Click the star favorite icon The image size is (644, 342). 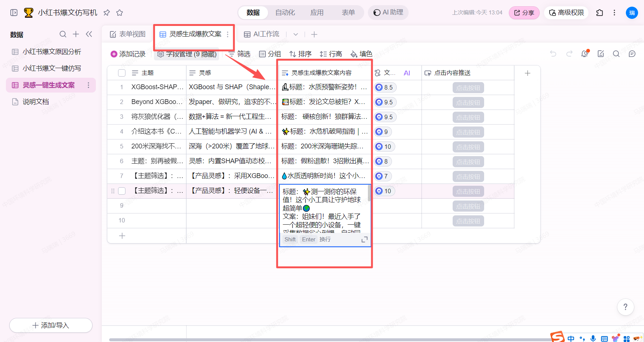pyautogui.click(x=120, y=13)
